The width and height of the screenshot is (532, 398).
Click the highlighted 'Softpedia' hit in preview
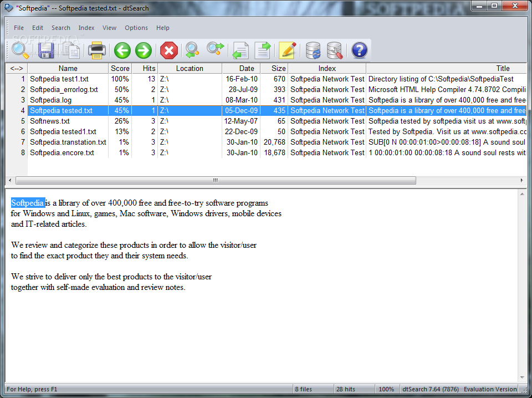pos(28,203)
